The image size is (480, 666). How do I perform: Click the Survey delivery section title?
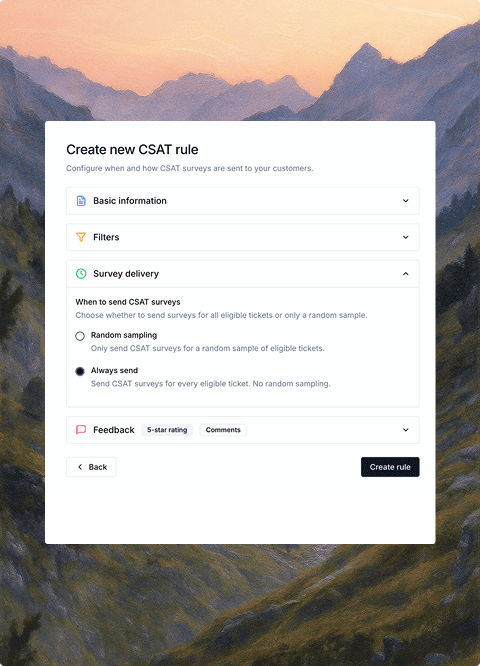126,274
